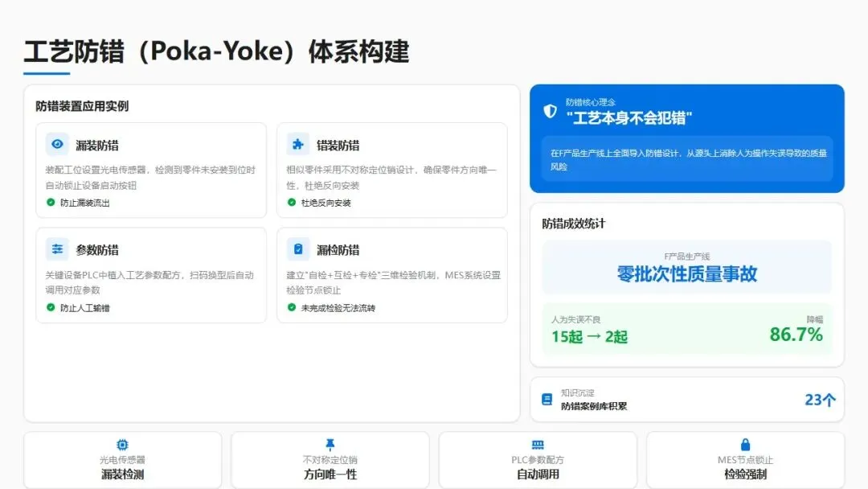The image size is (868, 489).
Task: Click the pin icon above 不对称定位销
Action: tap(330, 444)
